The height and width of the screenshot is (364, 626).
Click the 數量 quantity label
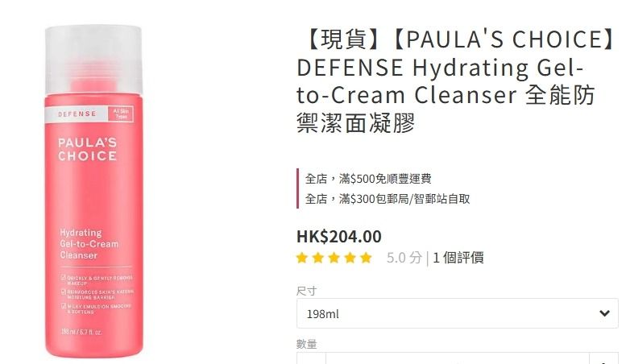[x=306, y=344]
